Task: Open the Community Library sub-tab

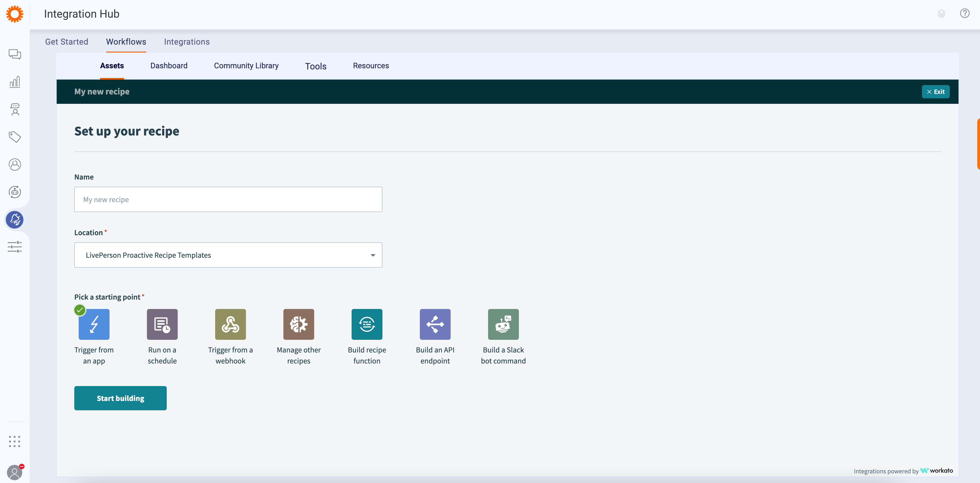Action: [246, 66]
